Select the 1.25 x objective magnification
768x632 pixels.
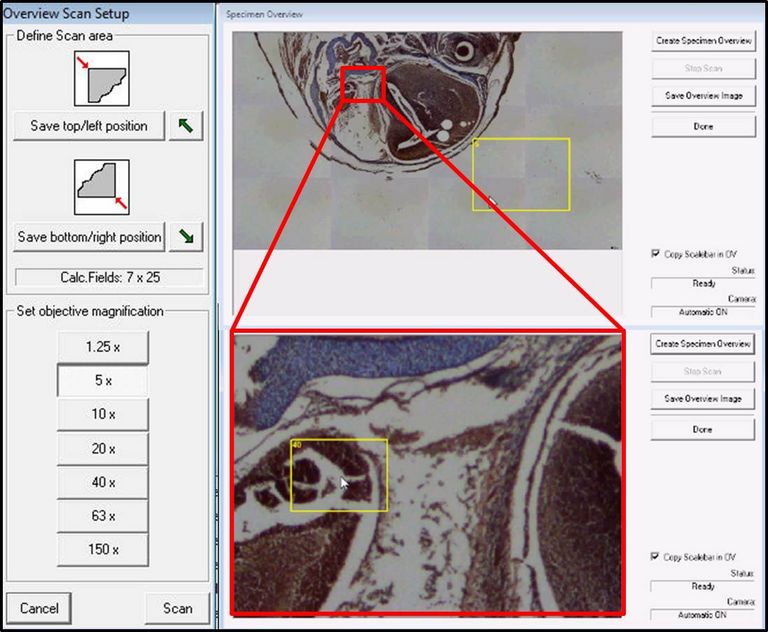click(x=102, y=347)
